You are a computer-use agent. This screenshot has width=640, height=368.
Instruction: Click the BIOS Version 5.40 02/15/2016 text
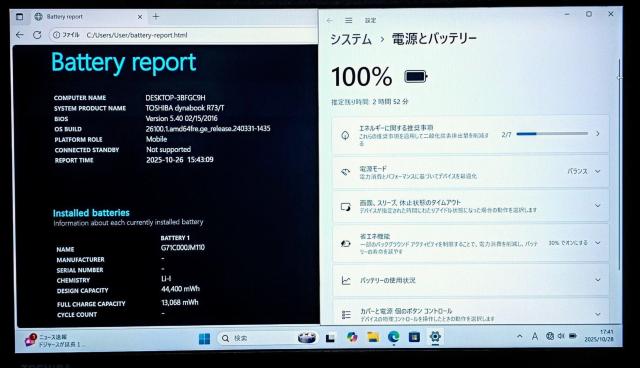[x=182, y=119]
